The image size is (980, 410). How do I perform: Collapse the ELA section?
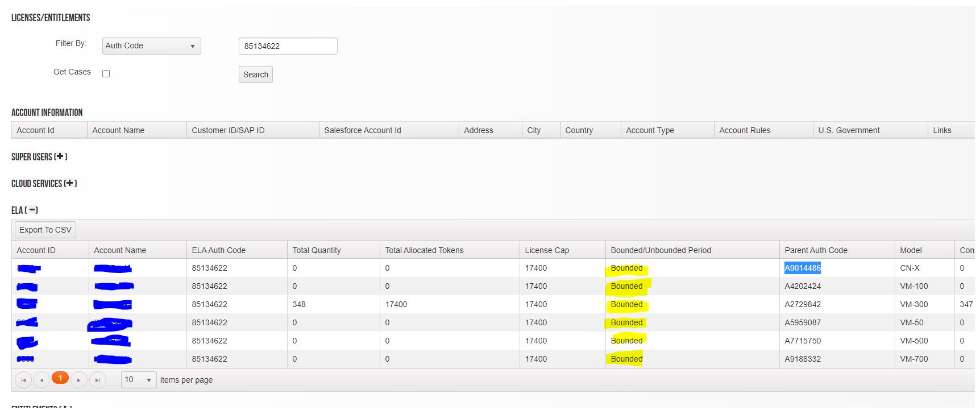point(32,210)
